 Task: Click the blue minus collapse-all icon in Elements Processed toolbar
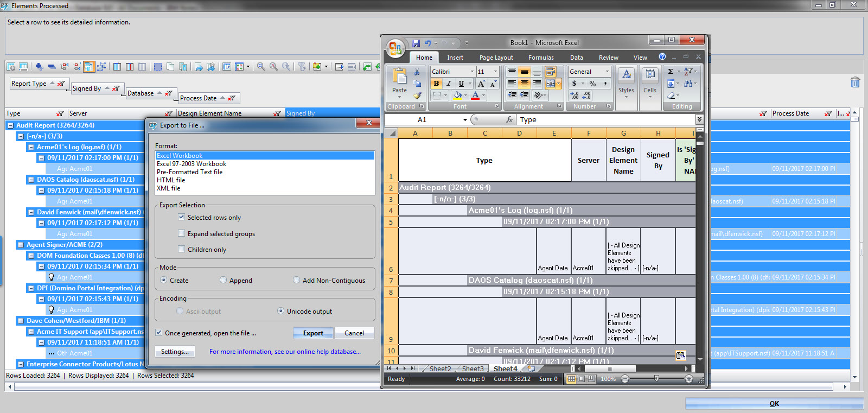pyautogui.click(x=52, y=67)
